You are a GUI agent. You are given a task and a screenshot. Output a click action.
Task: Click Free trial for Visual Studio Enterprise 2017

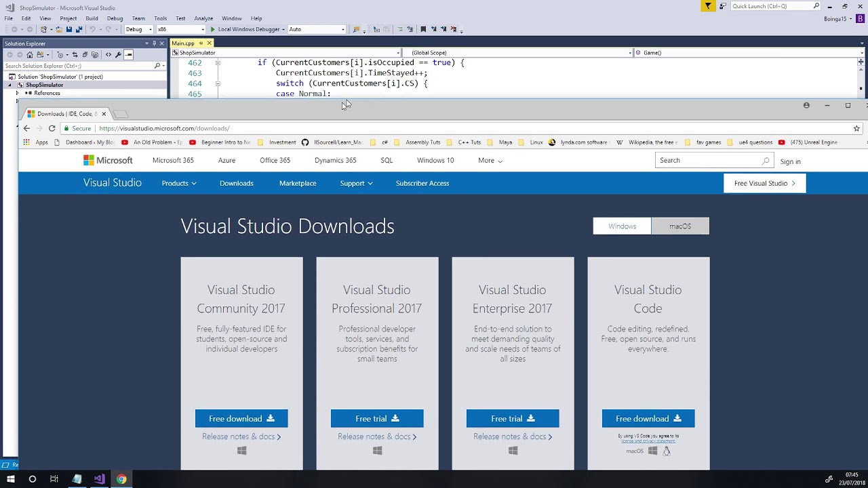click(513, 419)
